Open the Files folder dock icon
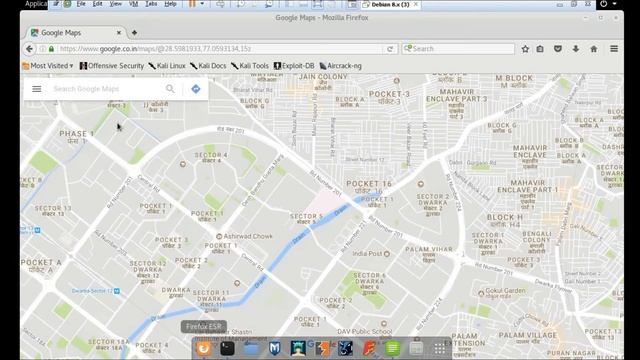This screenshot has height=360, width=640. coord(251,348)
